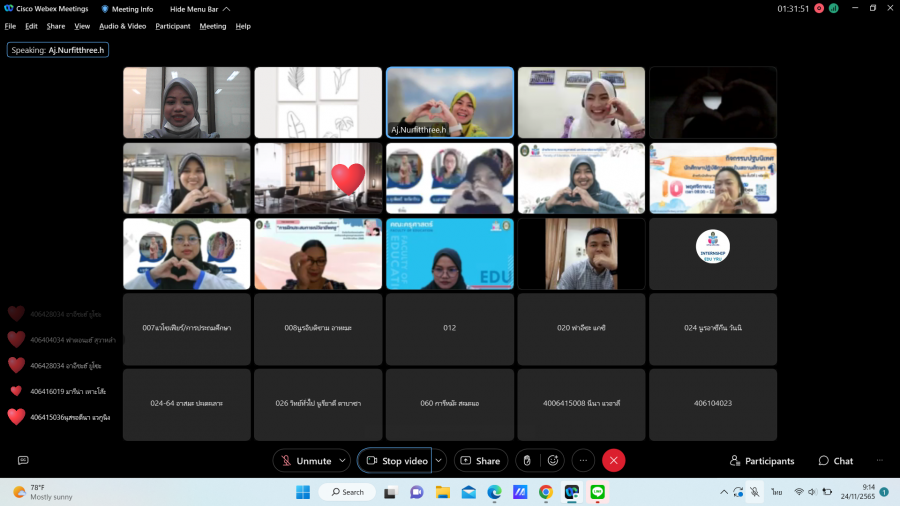Open the Audio & Video menu
Screen dimensions: 900x506
pos(122,26)
